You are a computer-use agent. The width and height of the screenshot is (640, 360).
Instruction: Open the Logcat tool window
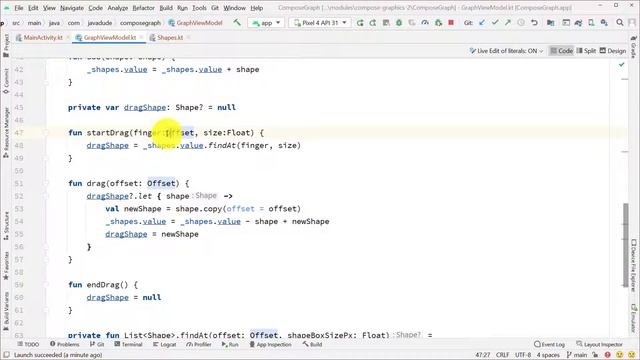coord(164,344)
